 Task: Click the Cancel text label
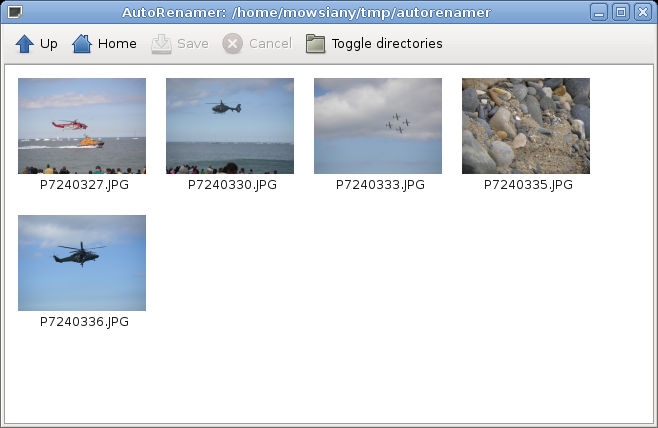pos(270,44)
